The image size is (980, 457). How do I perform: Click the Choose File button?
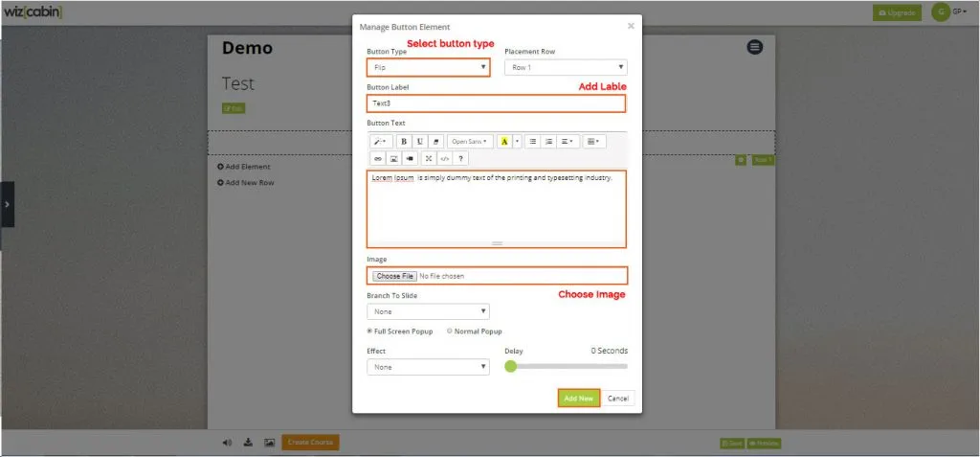(x=394, y=276)
